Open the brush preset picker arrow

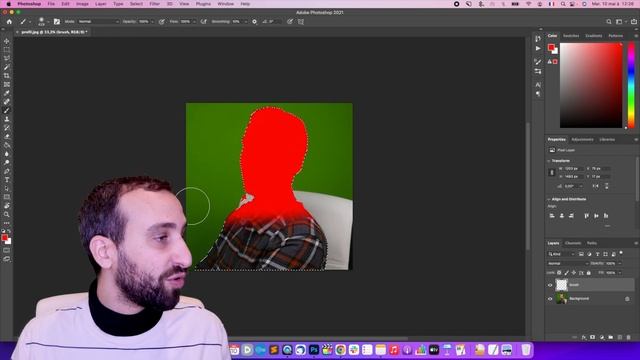coord(48,22)
